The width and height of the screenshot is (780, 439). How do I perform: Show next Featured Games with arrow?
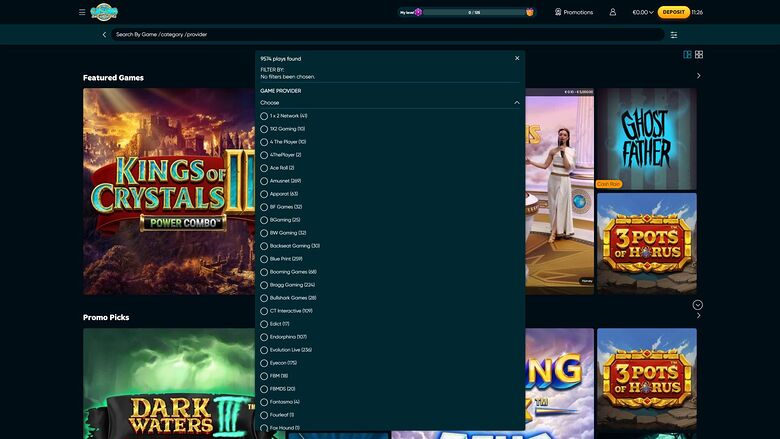click(698, 76)
